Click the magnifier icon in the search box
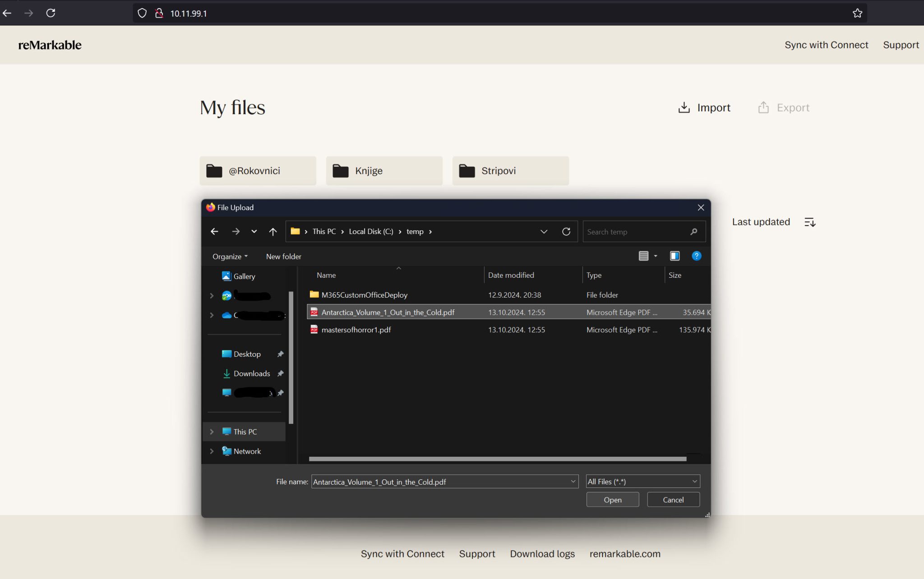Viewport: 924px width, 579px height. pos(693,231)
